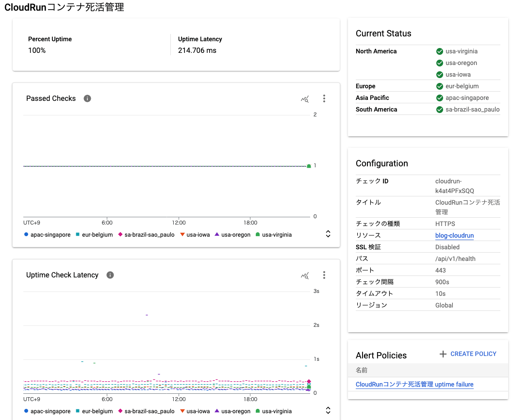Click the 名前 column header in Alert Policies
Screen dimensions: 513x420
(362, 370)
